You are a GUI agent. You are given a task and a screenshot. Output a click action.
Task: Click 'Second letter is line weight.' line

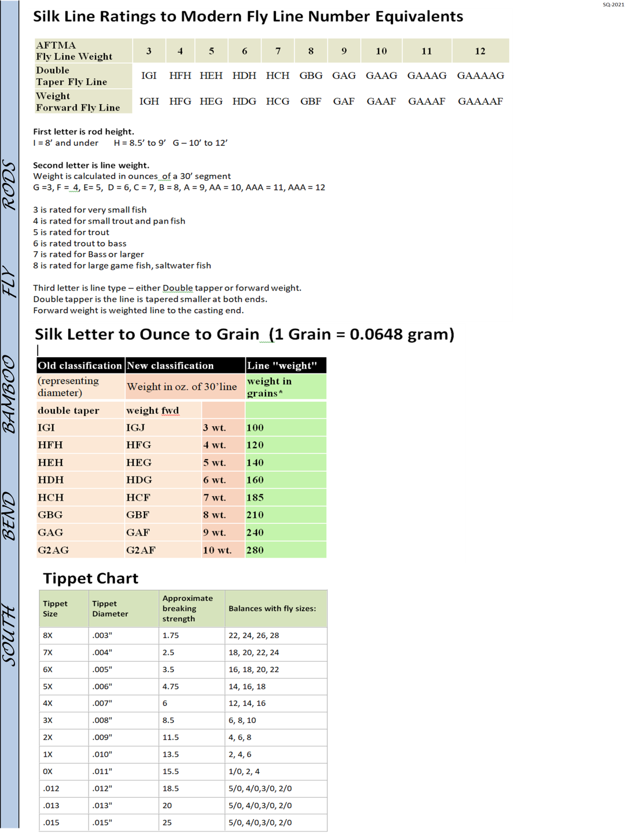(x=91, y=165)
